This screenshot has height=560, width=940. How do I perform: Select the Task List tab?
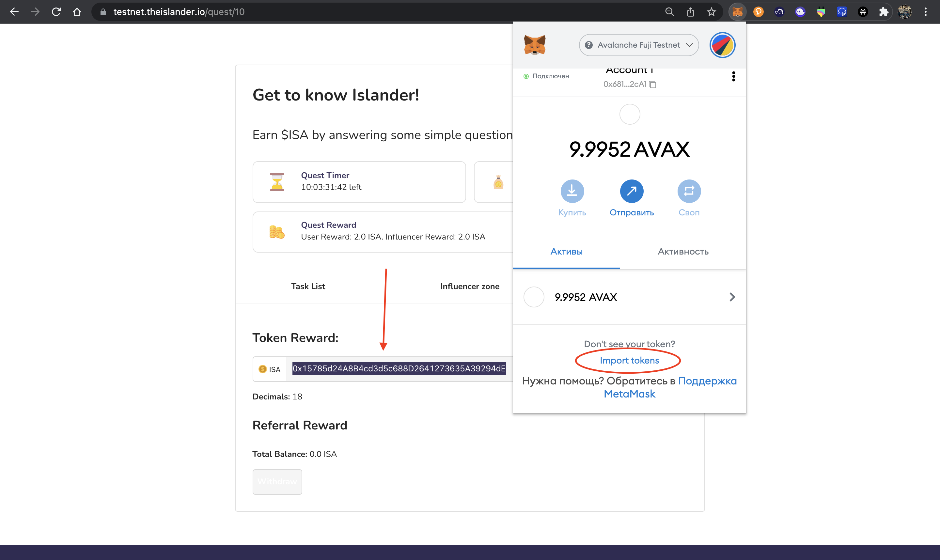click(x=307, y=287)
